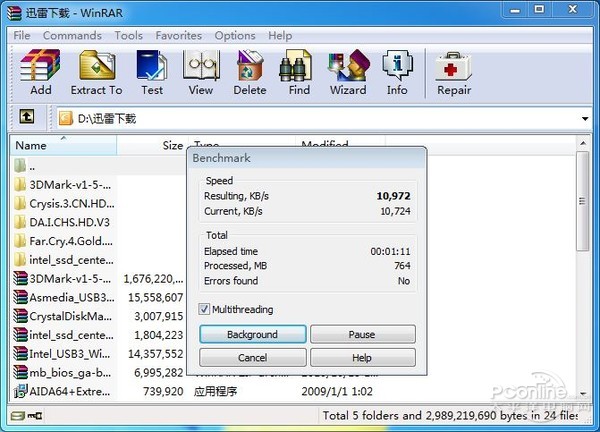Open the Help menu
The height and width of the screenshot is (432, 600).
pos(280,36)
